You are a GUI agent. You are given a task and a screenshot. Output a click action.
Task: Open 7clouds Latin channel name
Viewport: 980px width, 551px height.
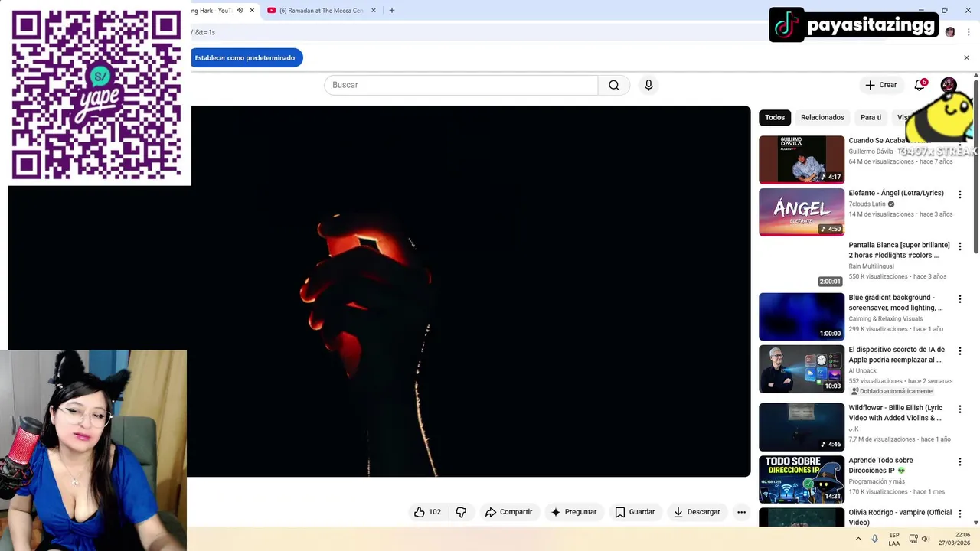pyautogui.click(x=867, y=204)
